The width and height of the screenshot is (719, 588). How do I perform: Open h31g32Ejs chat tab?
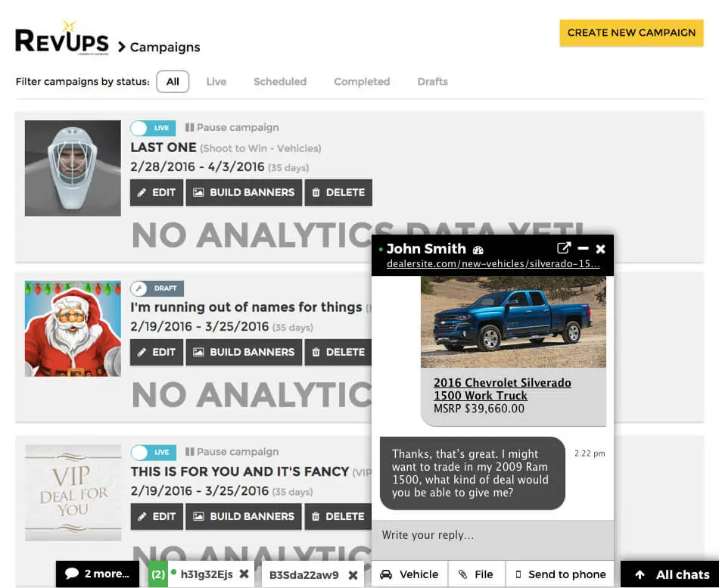coord(207,574)
